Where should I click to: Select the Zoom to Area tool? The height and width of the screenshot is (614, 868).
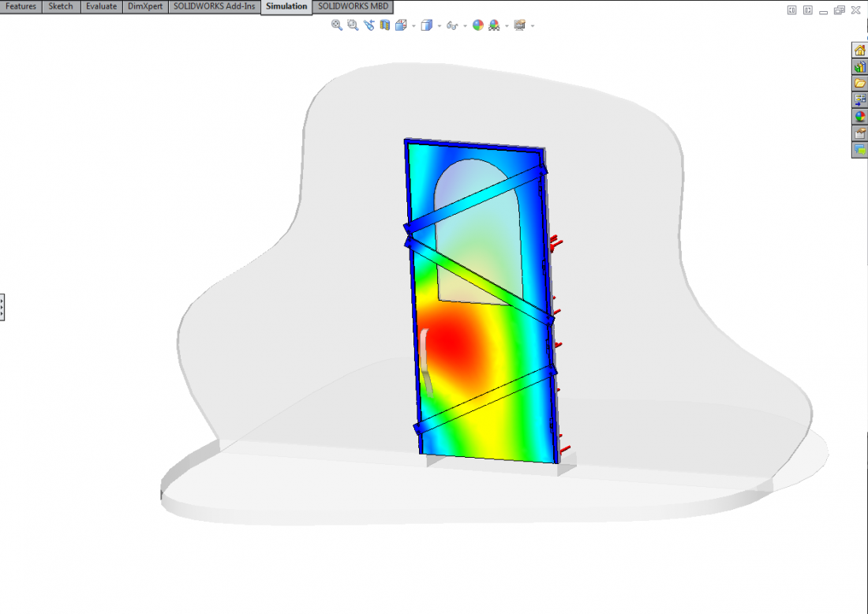tap(353, 25)
